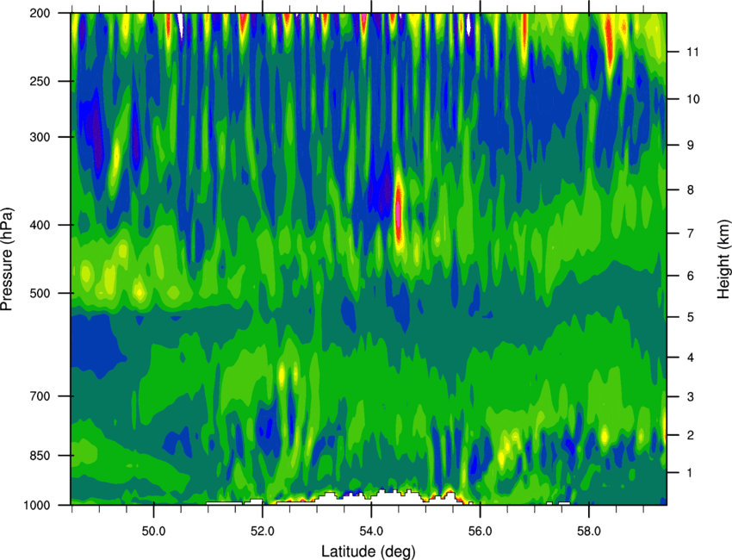Click the 1 km height tick label
This screenshot has height=560, width=732.
690,473
